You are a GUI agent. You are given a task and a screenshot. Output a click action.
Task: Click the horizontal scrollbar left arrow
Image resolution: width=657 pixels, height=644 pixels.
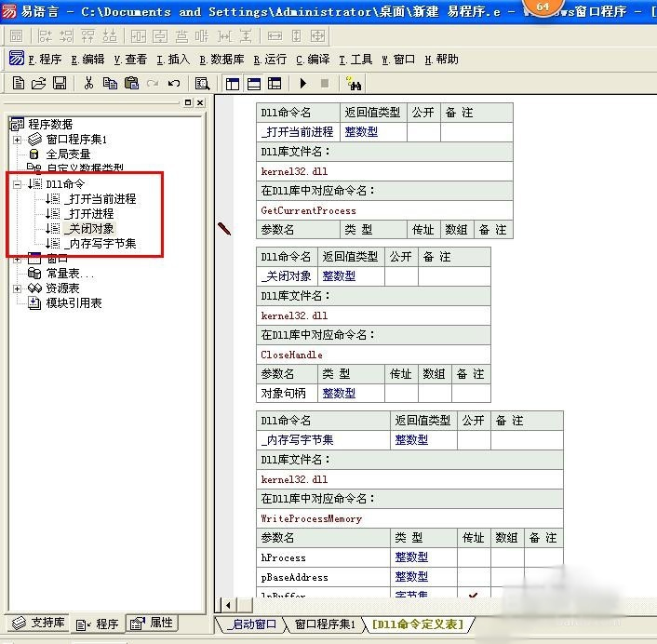(x=228, y=605)
